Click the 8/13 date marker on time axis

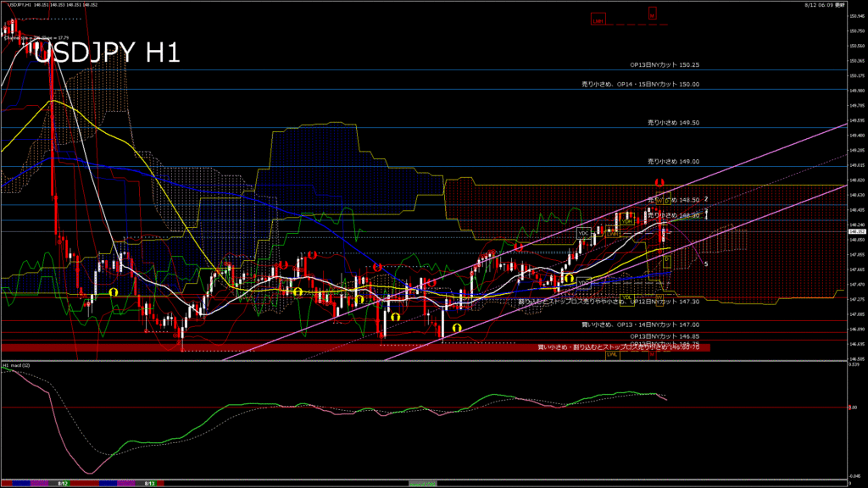(148, 483)
